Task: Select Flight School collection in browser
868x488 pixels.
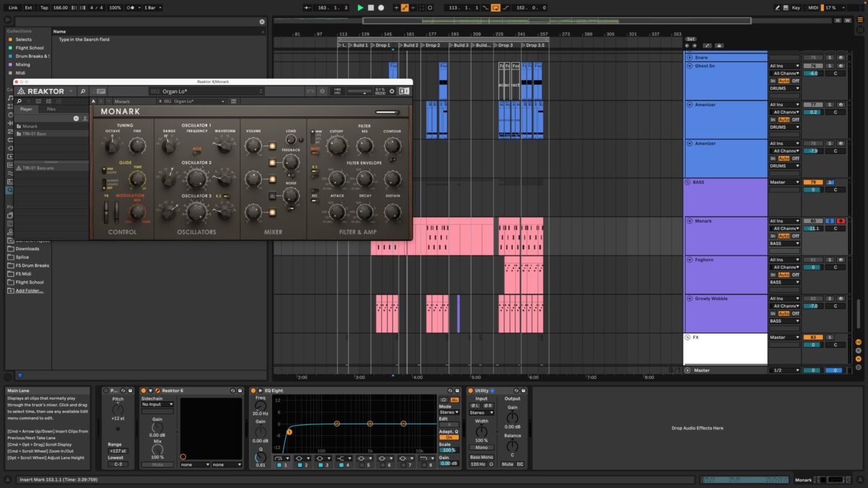Action: [x=30, y=48]
